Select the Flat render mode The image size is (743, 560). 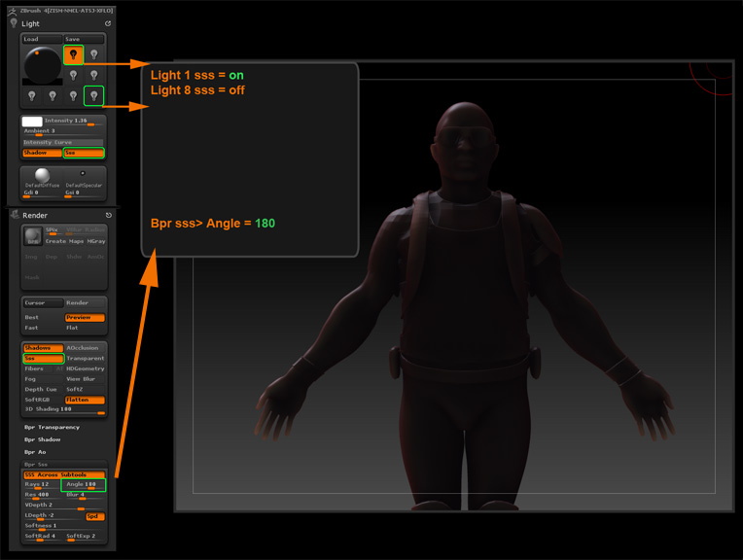[85, 328]
